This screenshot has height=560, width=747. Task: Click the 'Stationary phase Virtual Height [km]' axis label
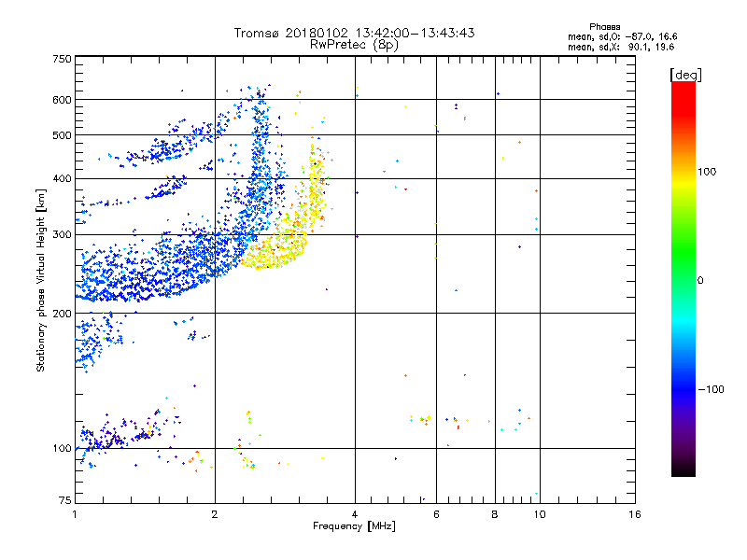pyautogui.click(x=41, y=280)
